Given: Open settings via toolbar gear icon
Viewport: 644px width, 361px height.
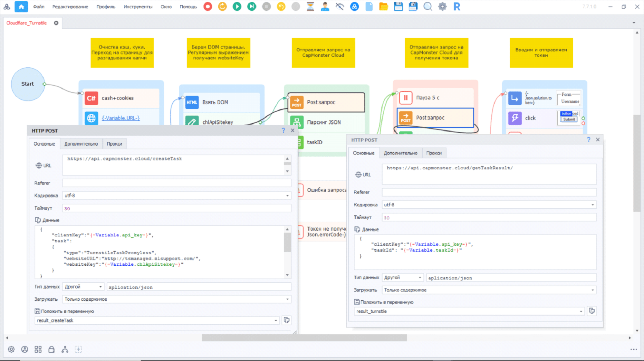Looking at the screenshot, I should pos(443,6).
